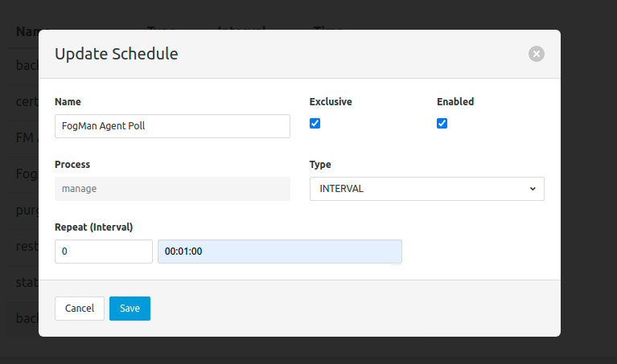The image size is (617, 364).
Task: Click the Type label above the dropdown
Action: click(320, 165)
